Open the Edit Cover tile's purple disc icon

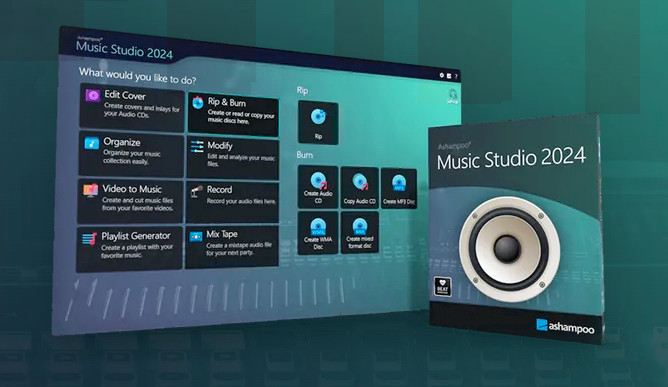click(92, 95)
